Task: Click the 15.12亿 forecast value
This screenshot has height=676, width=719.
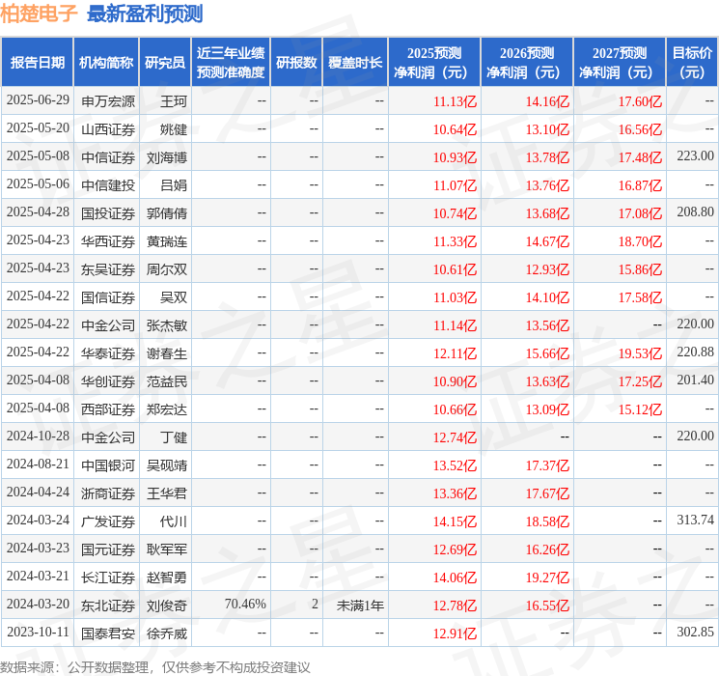Action: (640, 409)
